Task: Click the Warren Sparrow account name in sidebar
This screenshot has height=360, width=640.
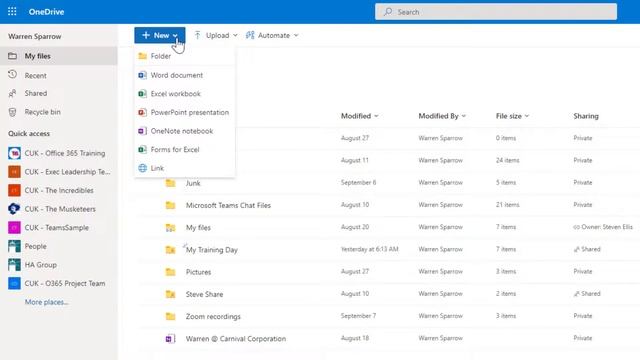Action: pos(35,36)
